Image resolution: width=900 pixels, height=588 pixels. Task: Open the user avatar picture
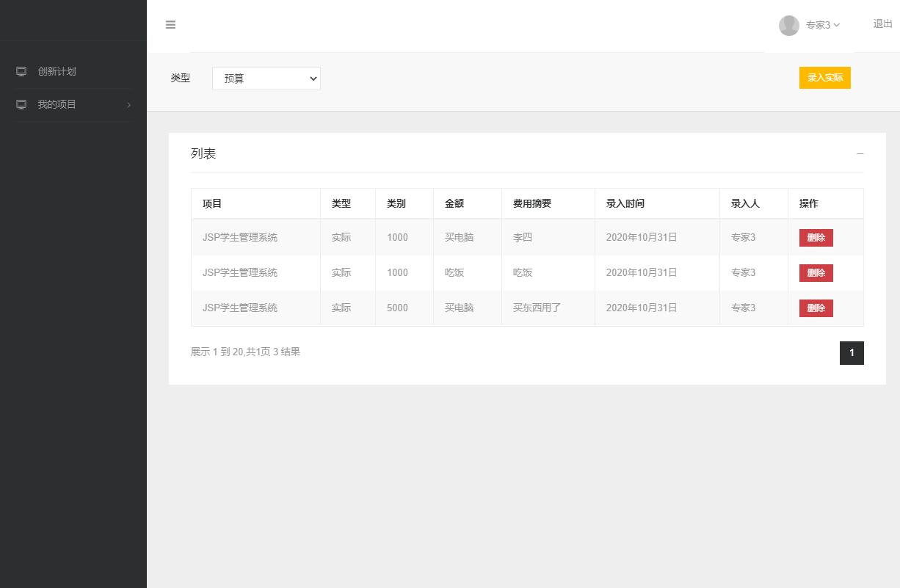click(789, 25)
